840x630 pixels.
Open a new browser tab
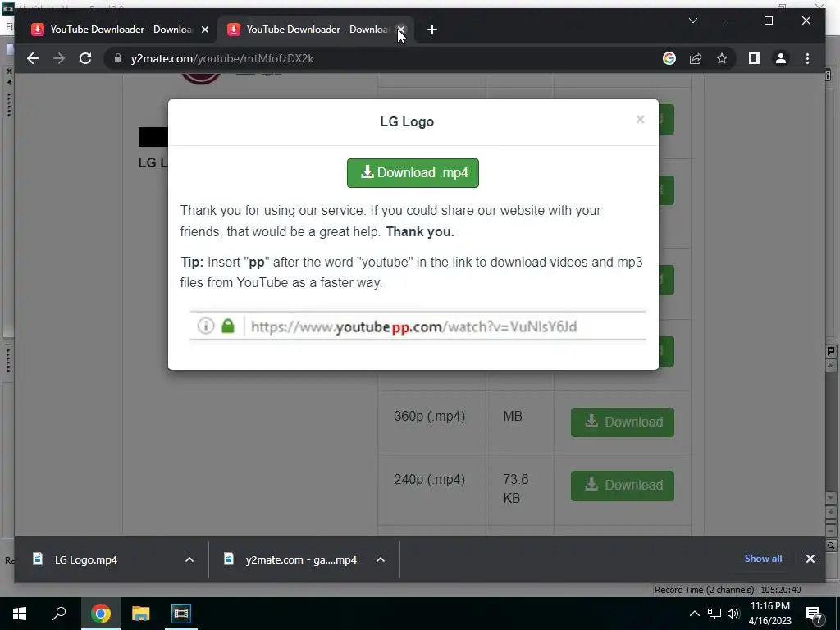[x=431, y=30]
